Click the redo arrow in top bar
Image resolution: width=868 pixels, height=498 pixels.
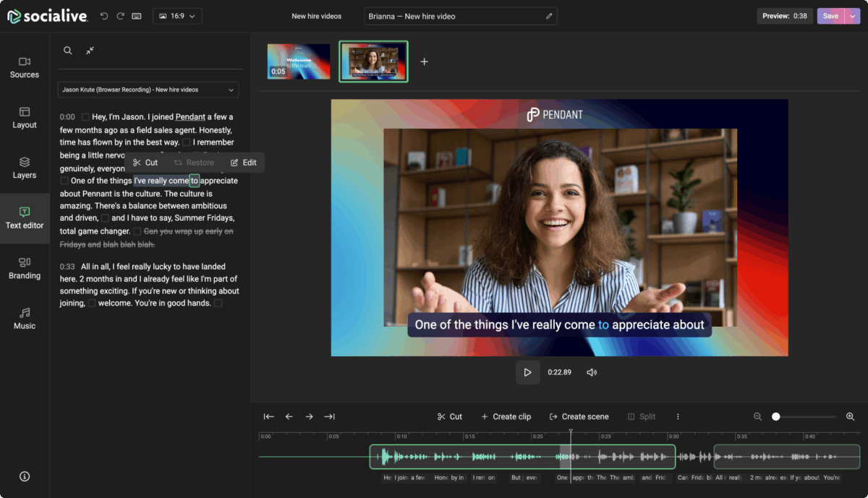coord(120,16)
